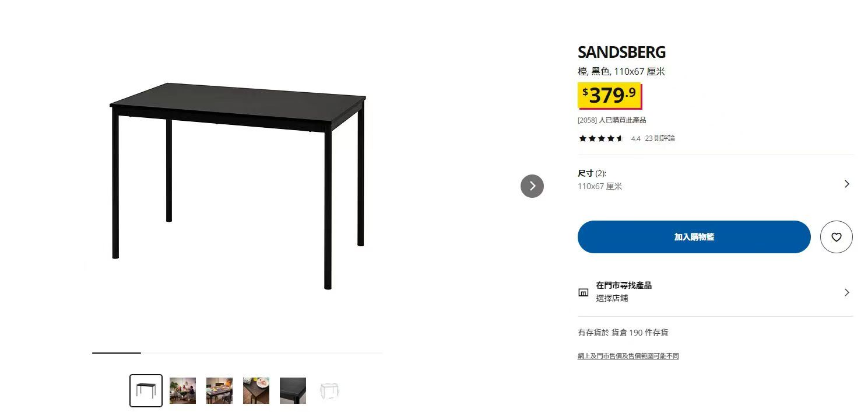
Task: Open the 23 則評論 reviews link
Action: (x=660, y=138)
